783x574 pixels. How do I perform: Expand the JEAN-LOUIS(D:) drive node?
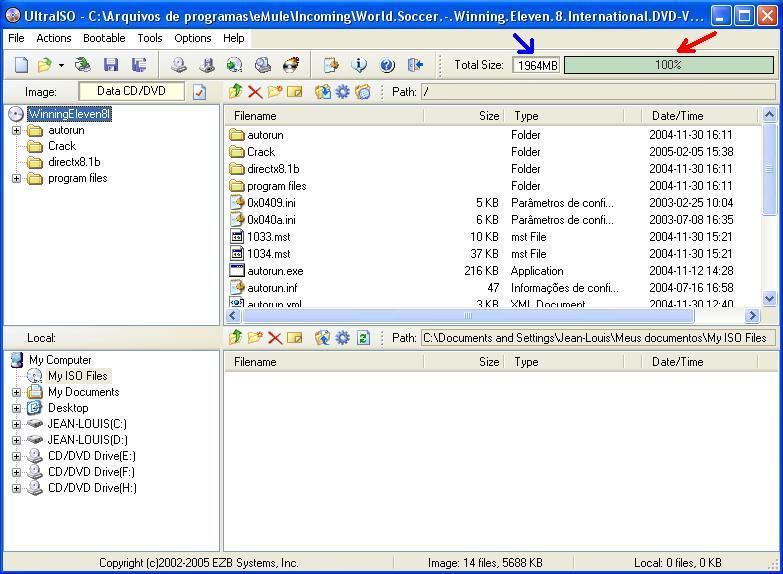[x=16, y=440]
